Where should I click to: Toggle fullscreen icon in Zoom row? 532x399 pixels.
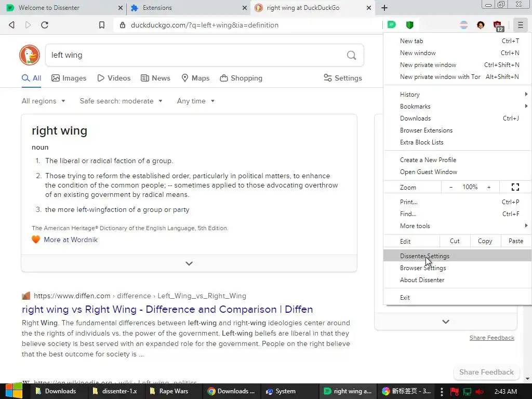[x=515, y=187]
